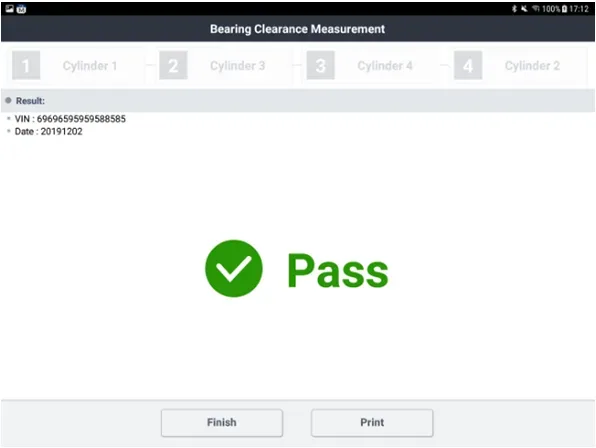Image resolution: width=596 pixels, height=448 pixels.
Task: Click the Print button
Action: pyautogui.click(x=372, y=423)
